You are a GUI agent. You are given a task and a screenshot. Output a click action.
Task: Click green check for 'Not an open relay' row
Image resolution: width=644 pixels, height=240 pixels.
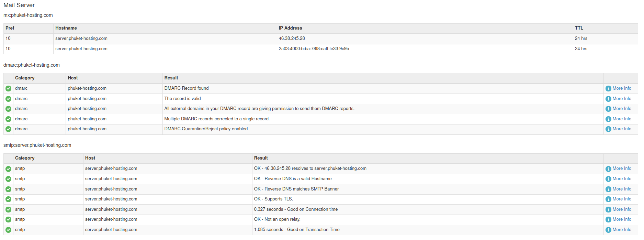pos(8,220)
